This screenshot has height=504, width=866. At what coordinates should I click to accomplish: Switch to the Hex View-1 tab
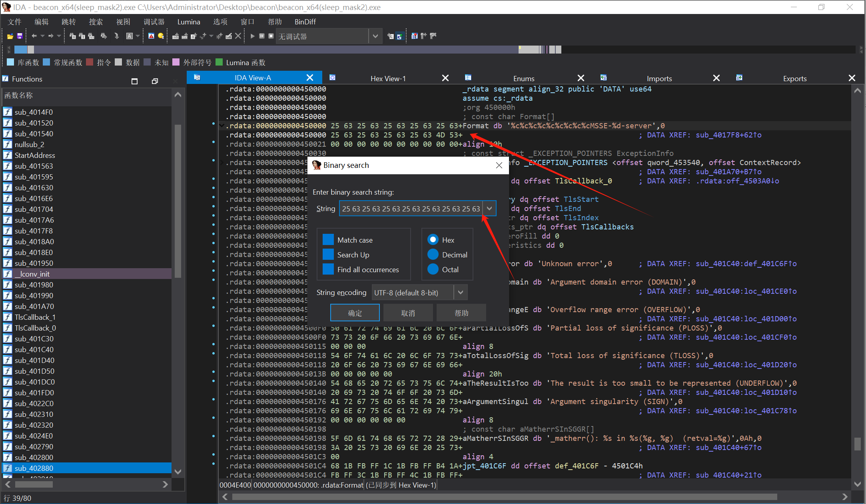pos(388,78)
